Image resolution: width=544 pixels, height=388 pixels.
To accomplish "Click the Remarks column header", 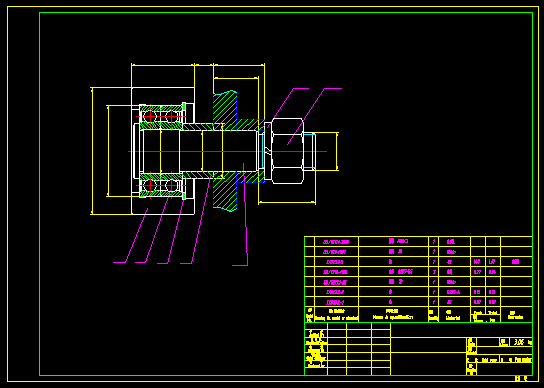I will pos(516,315).
